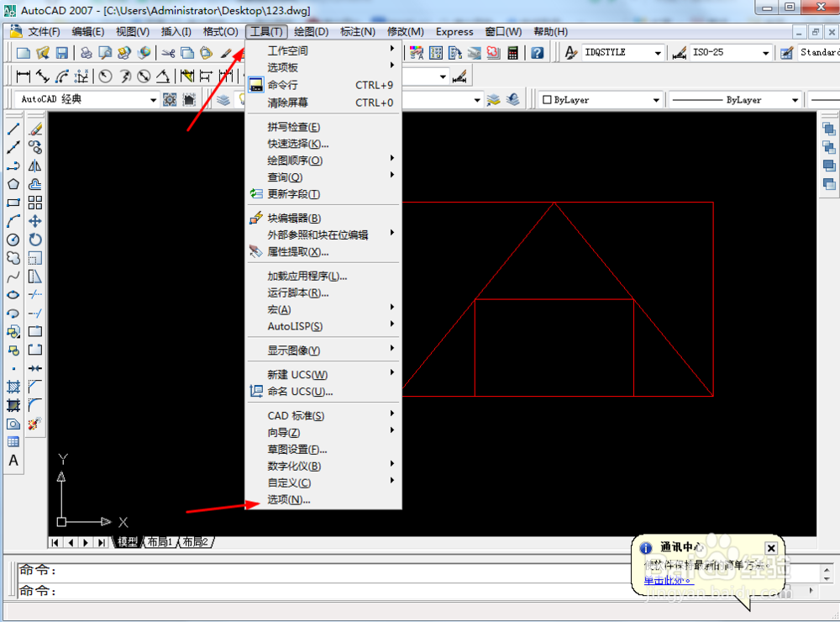Switch to the 布局2 layout tab

click(196, 542)
